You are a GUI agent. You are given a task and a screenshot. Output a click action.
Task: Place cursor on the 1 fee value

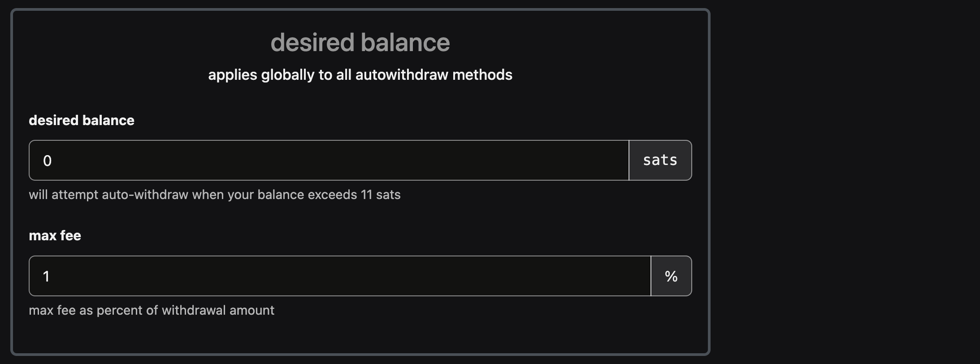coord(46,277)
